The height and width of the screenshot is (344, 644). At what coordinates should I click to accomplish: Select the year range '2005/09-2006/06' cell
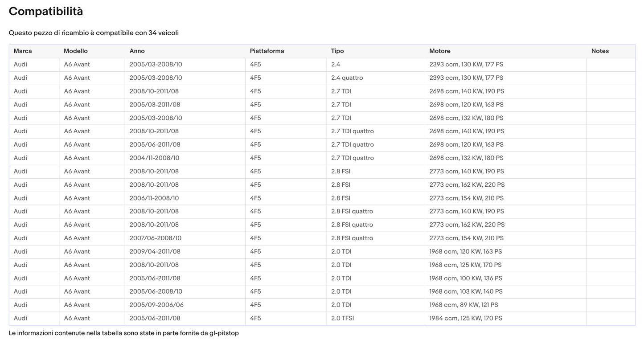point(156,305)
